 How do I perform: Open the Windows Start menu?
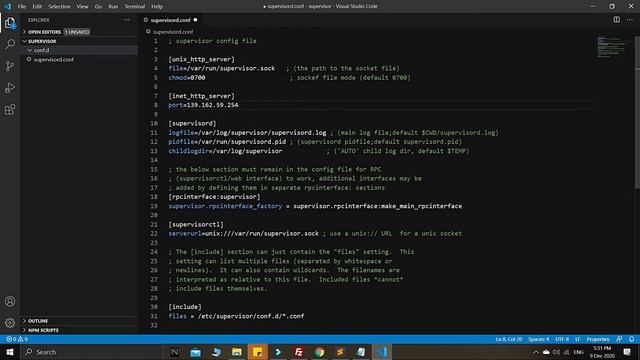tap(10, 352)
